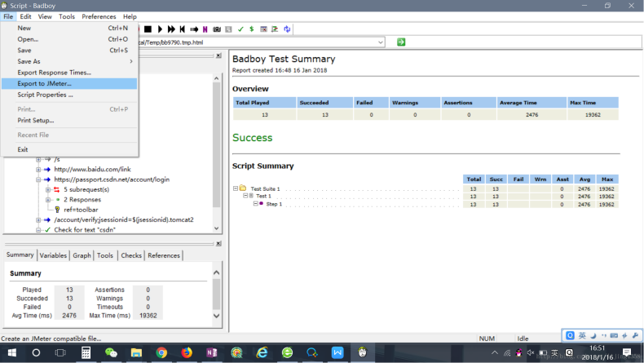Switch to the Tools tab

point(105,255)
